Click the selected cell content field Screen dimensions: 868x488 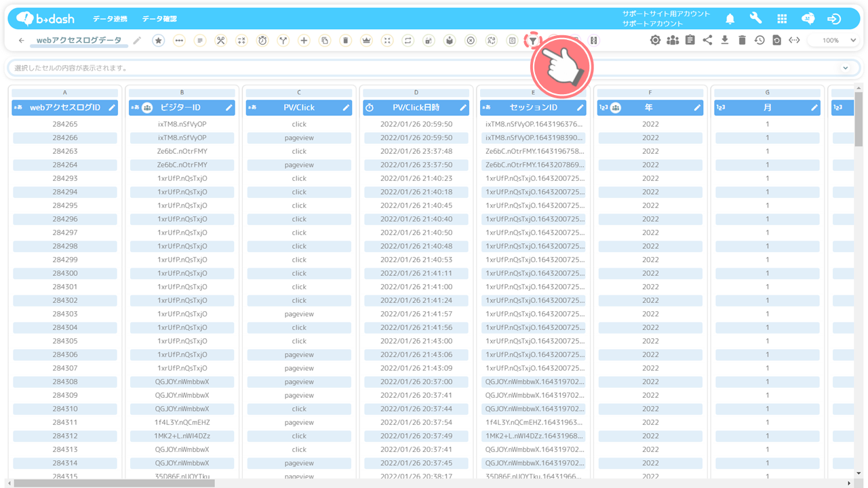click(x=434, y=68)
